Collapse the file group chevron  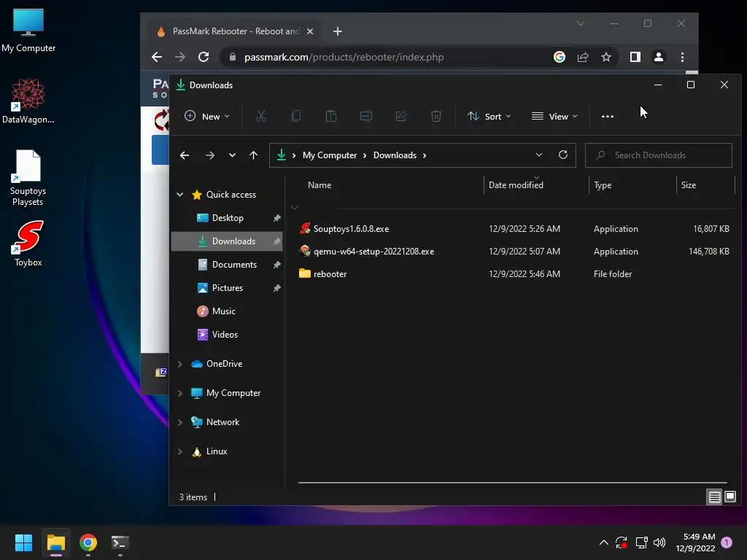295,208
